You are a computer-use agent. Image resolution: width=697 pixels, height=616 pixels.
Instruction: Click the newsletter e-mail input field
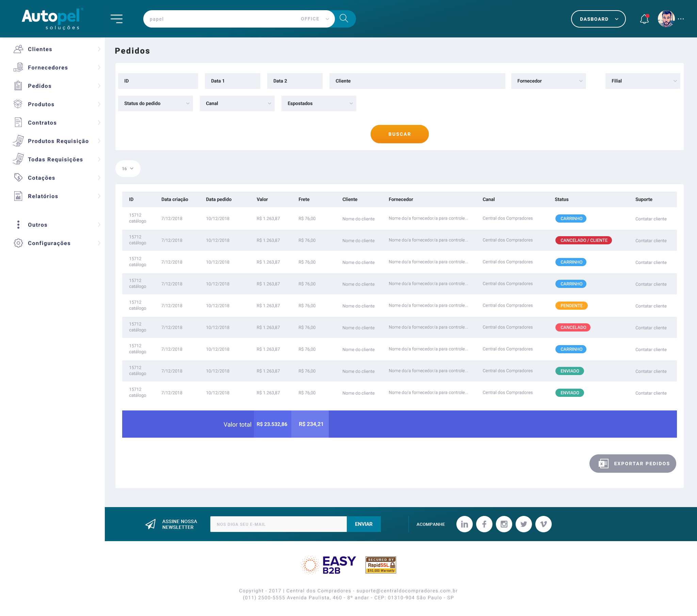278,524
